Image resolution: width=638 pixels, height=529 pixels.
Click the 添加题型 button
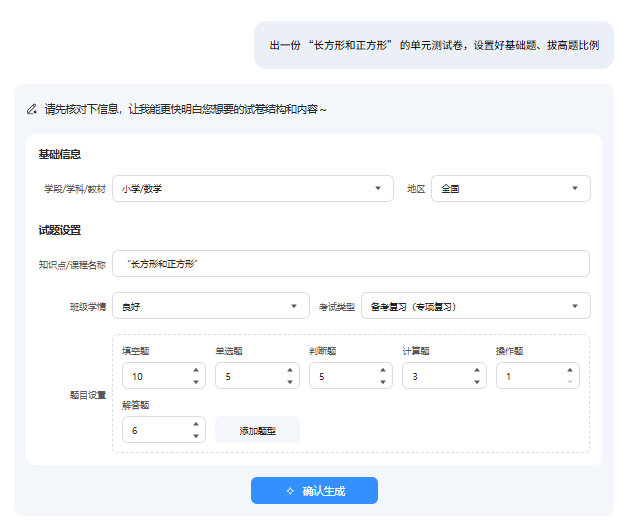[257, 430]
